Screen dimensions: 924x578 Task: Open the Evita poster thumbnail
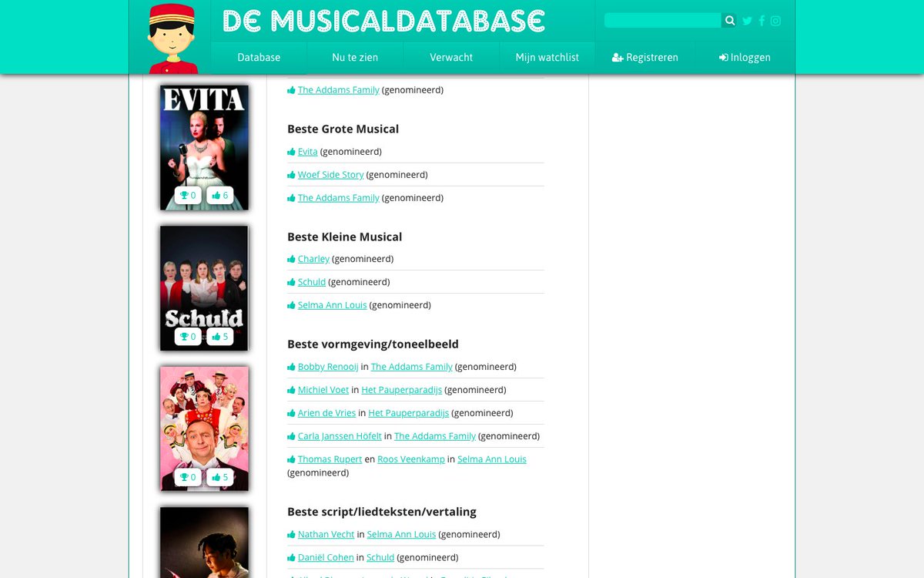[x=204, y=147]
